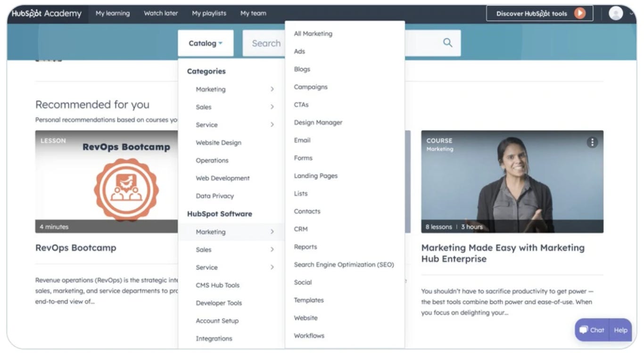Select Web Development category

[223, 178]
